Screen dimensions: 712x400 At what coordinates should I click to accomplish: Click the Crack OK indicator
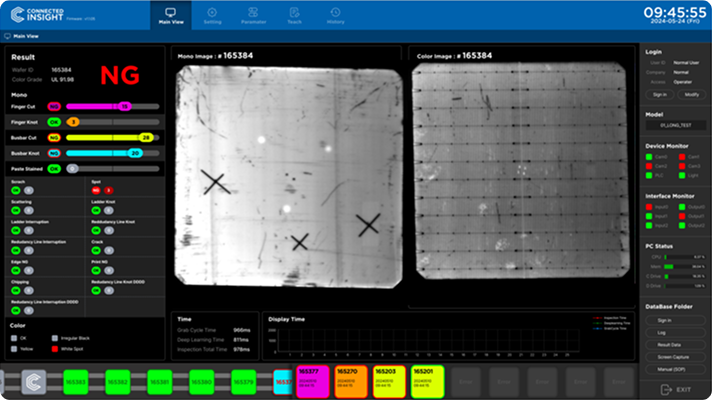[x=96, y=250]
